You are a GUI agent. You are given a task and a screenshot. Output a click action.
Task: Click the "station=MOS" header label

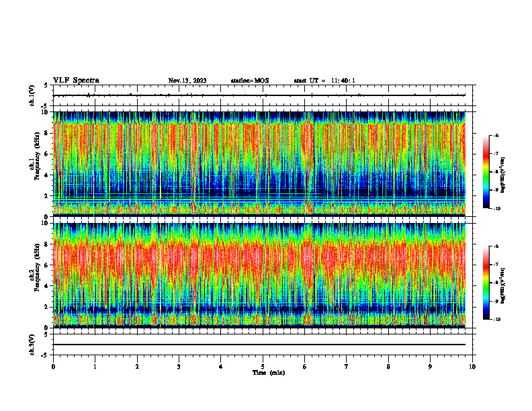250,81
